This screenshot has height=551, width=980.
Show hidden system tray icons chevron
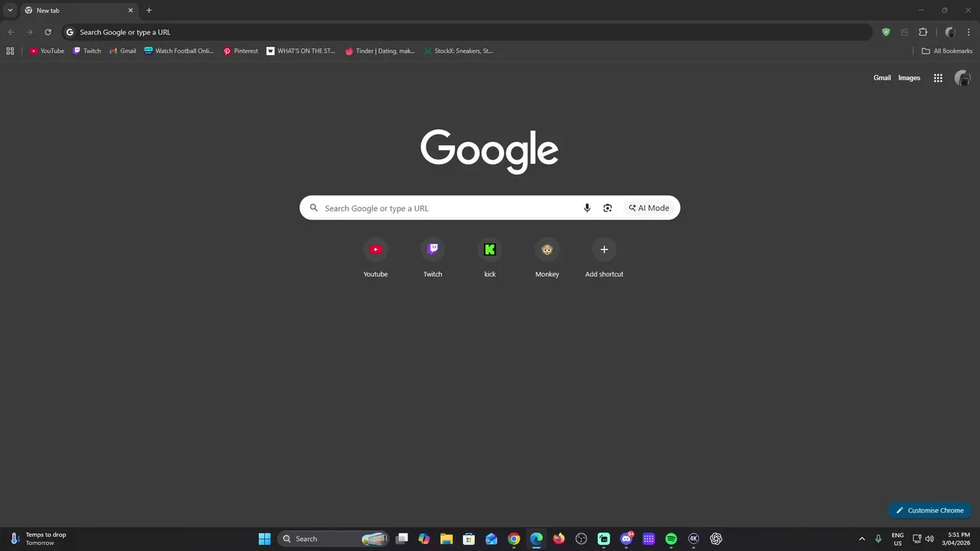click(x=862, y=539)
